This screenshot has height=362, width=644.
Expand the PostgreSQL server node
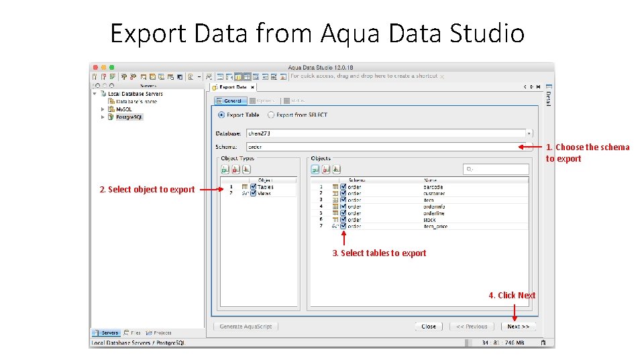(x=103, y=117)
